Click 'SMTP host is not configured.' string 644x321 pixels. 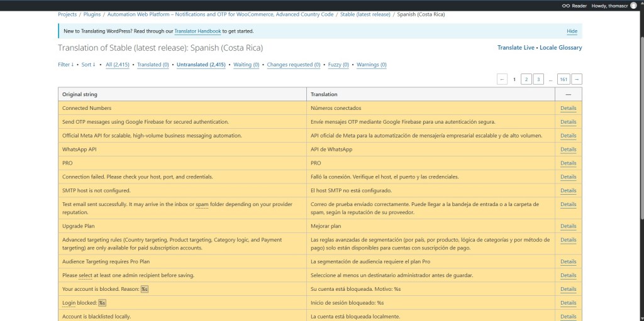(96, 190)
